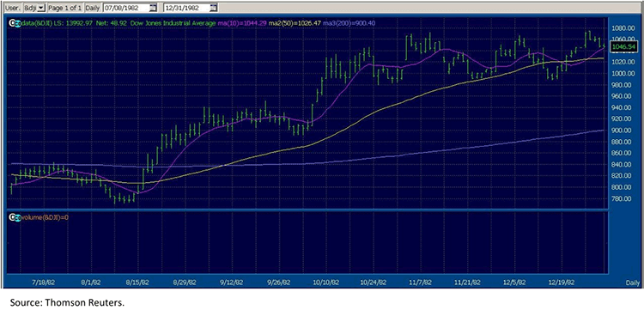Open the start date calendar picker icon
This screenshot has height=316, width=644.
point(153,8)
